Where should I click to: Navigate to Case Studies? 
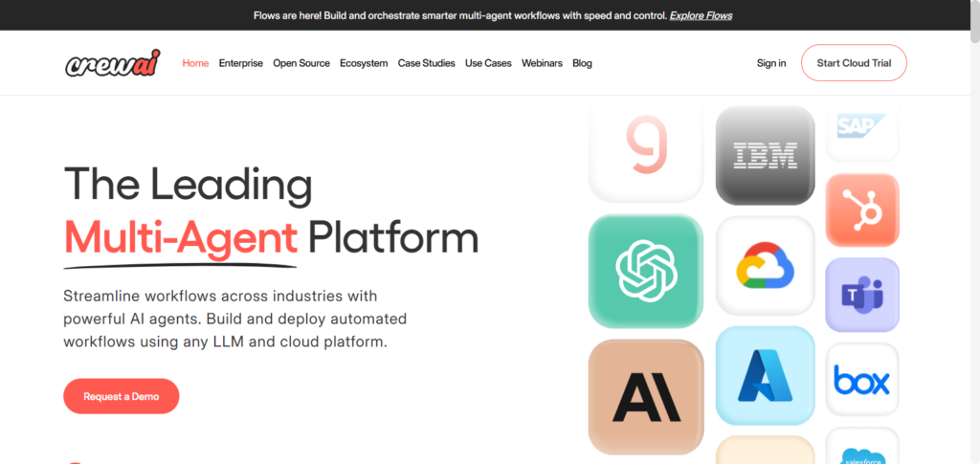[426, 63]
